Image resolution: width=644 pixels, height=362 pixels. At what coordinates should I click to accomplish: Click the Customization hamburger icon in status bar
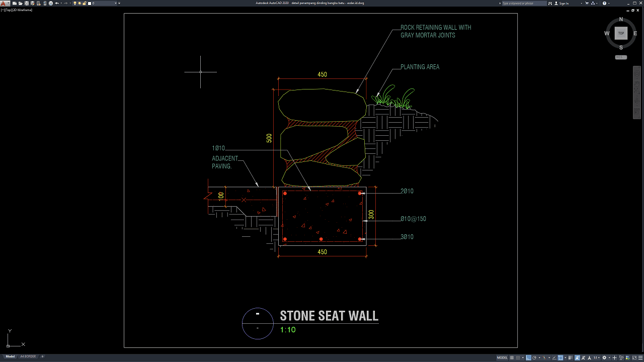click(x=639, y=357)
